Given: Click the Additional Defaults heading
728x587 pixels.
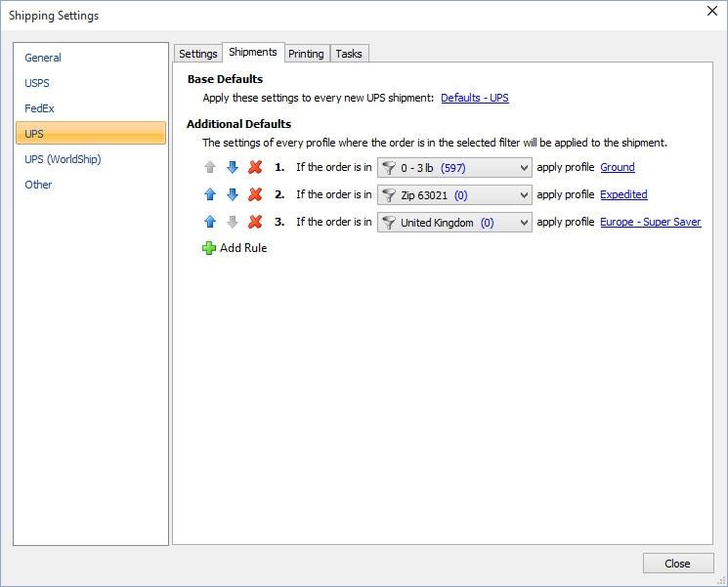Looking at the screenshot, I should click(239, 124).
